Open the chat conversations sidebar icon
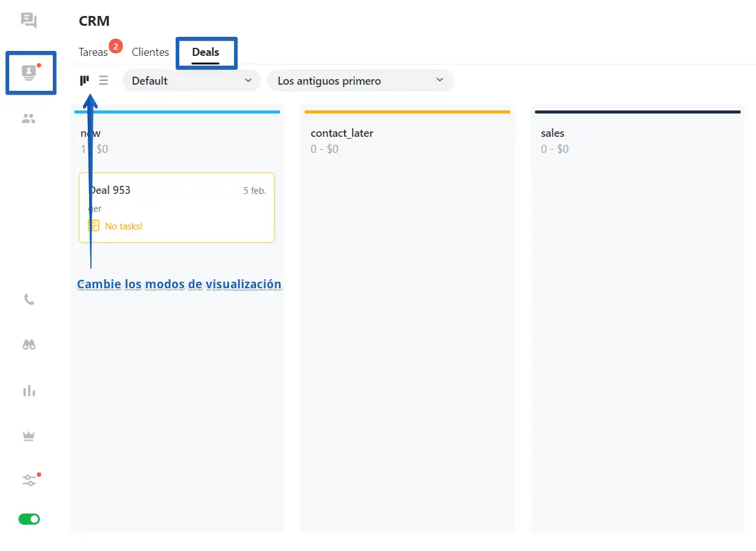The image size is (756, 551). [29, 21]
